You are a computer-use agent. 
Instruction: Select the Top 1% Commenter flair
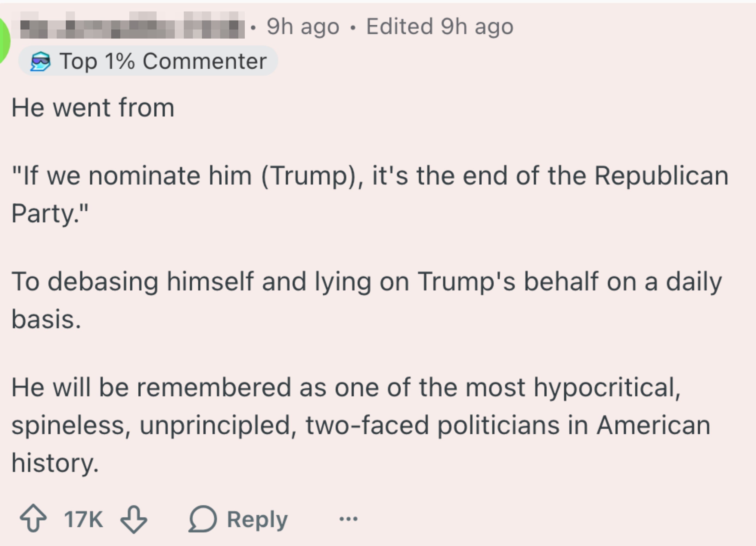click(x=148, y=61)
